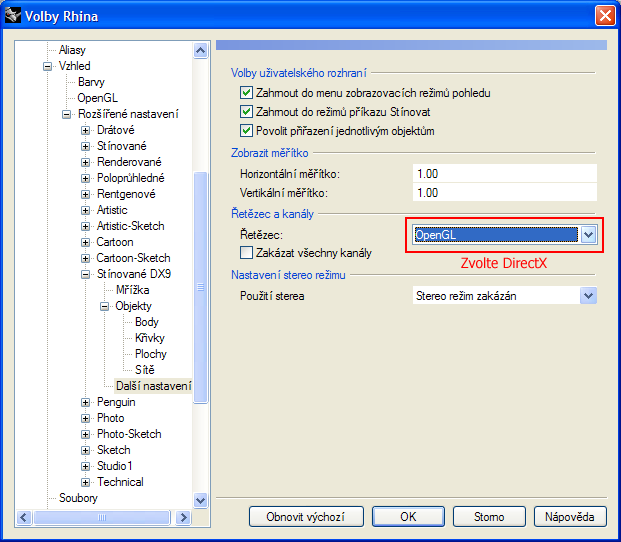Collapse the Stínované DX9 tree node
The height and width of the screenshot is (542, 621).
pos(86,274)
